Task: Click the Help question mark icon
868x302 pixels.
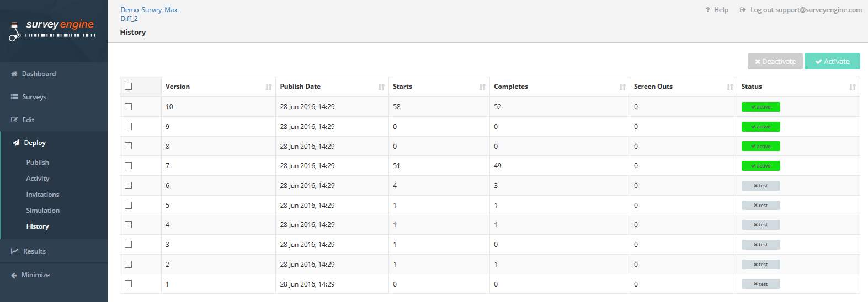Action: (x=707, y=10)
